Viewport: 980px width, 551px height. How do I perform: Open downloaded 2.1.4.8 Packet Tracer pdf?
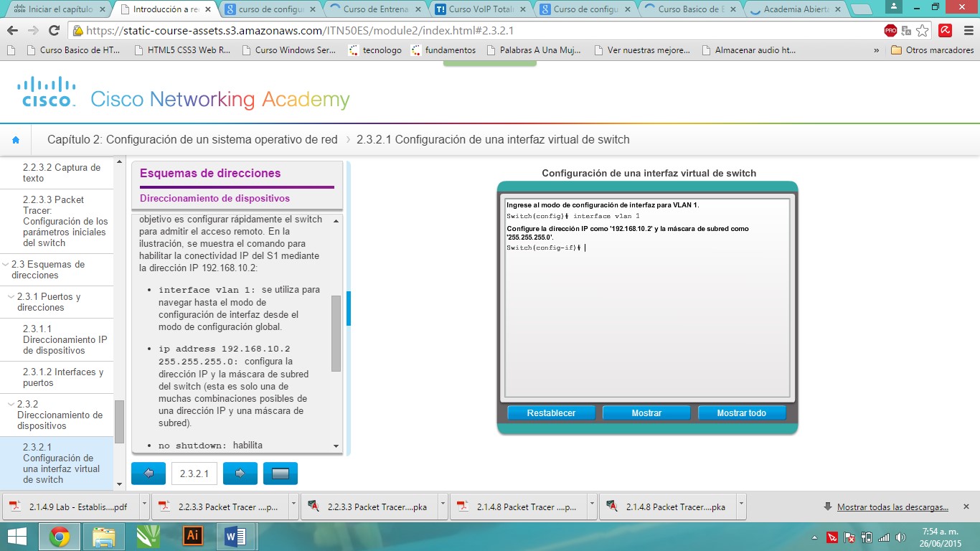[519, 506]
